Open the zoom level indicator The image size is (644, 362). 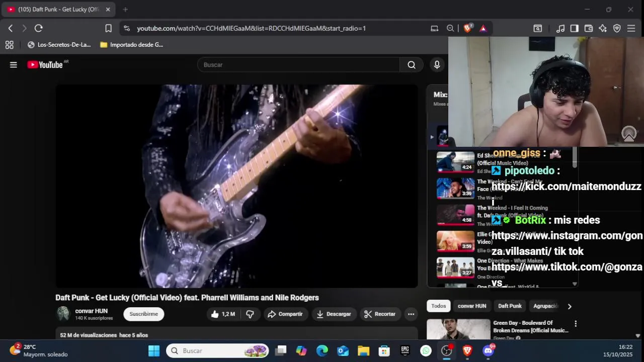coord(450,28)
